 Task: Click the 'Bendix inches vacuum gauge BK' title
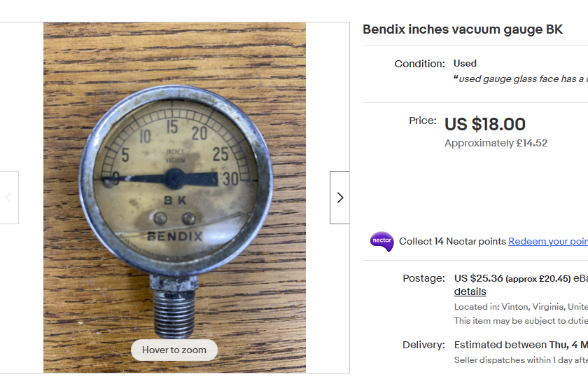[463, 30]
